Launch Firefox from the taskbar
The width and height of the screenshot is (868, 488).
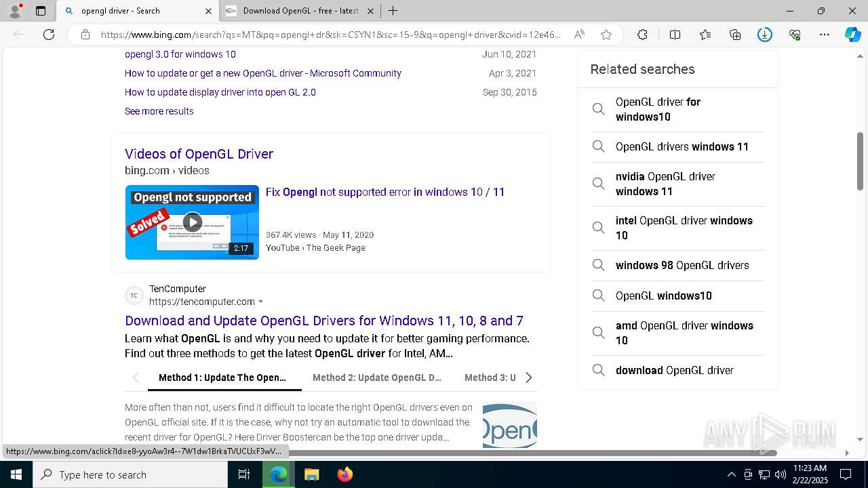pos(345,474)
